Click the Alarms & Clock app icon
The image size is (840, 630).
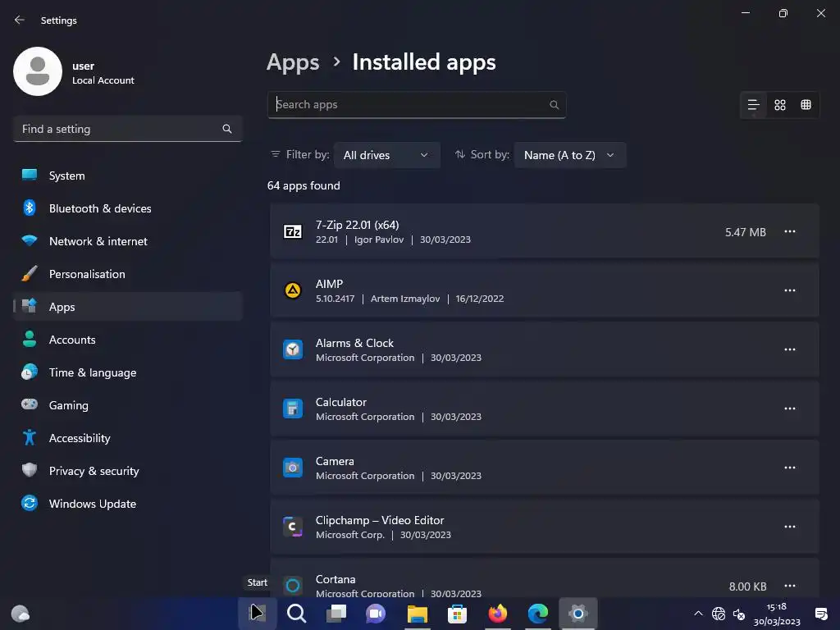click(x=293, y=349)
